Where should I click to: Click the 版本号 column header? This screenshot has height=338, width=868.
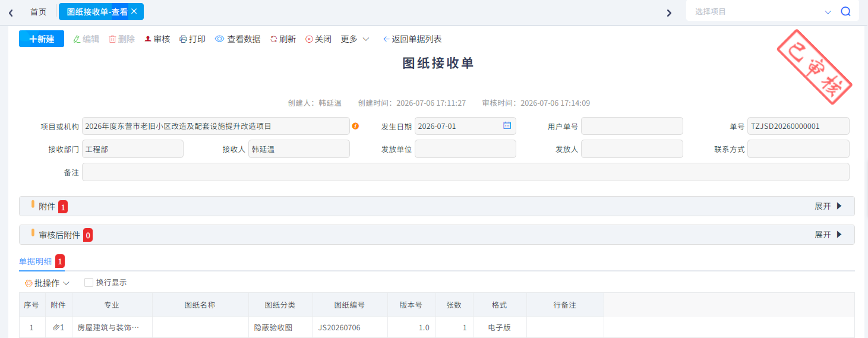411,305
